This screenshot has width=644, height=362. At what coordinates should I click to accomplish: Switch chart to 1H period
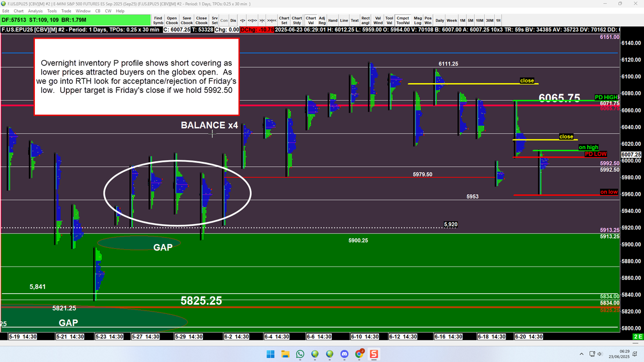pos(498,20)
